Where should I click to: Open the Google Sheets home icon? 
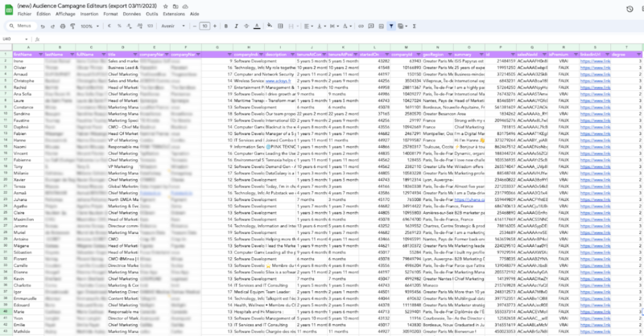tap(9, 10)
